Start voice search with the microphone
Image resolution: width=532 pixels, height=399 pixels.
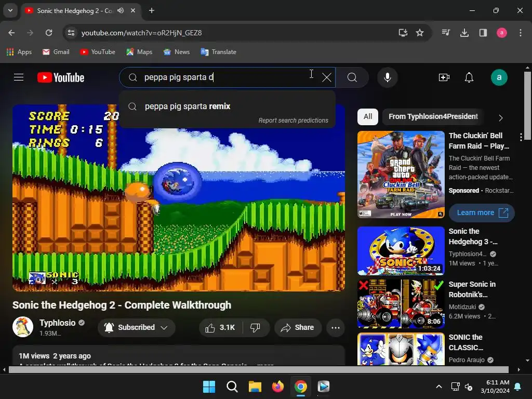coord(387,77)
